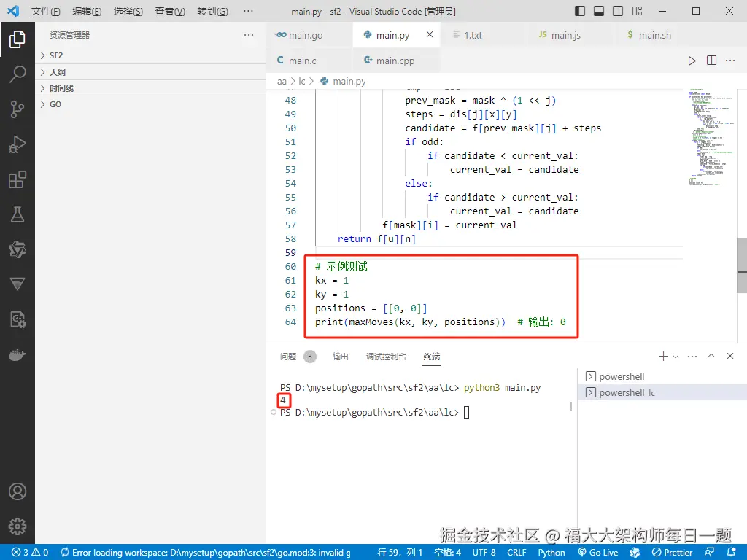
Task: Open the VS Code logo menu
Action: 13,10
